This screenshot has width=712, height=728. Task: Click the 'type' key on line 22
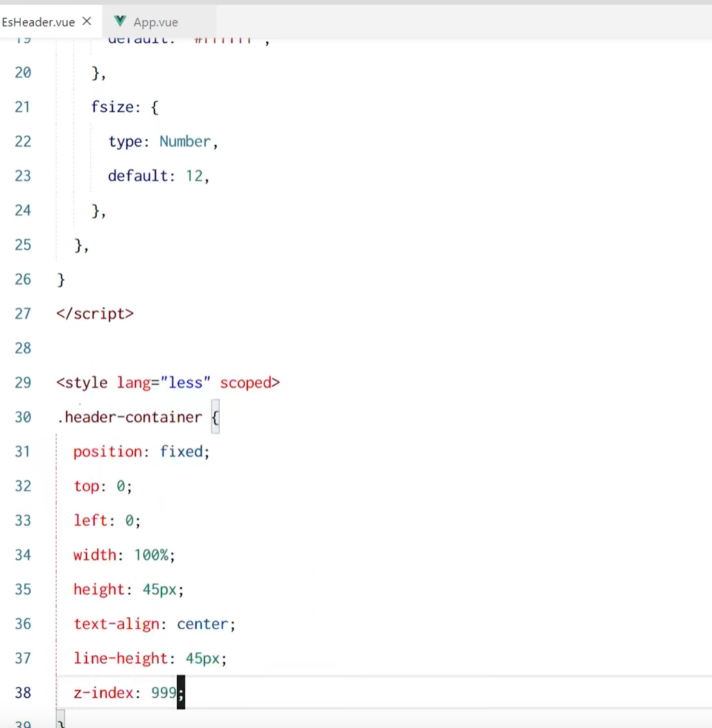click(125, 141)
